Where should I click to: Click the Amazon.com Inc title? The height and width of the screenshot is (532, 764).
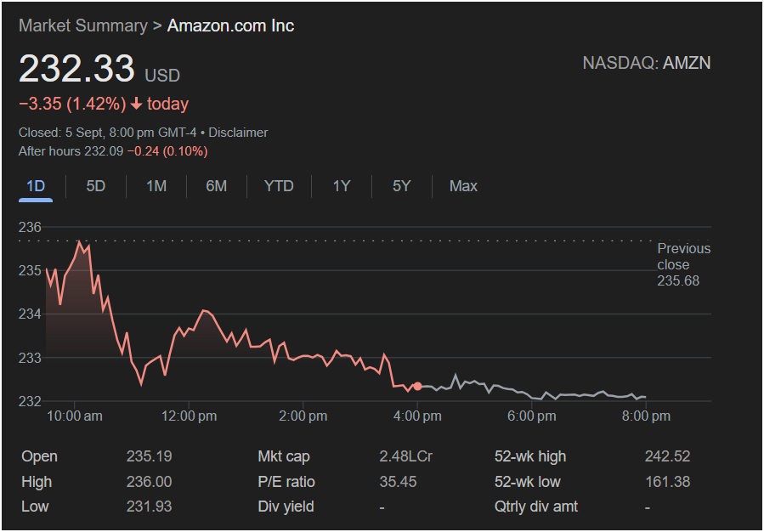coord(230,25)
